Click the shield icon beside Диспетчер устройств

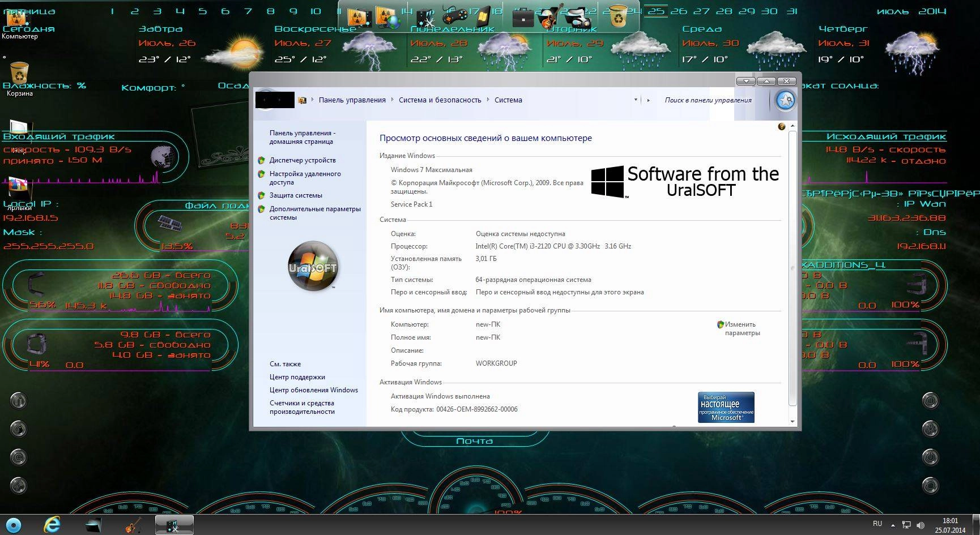(x=261, y=160)
